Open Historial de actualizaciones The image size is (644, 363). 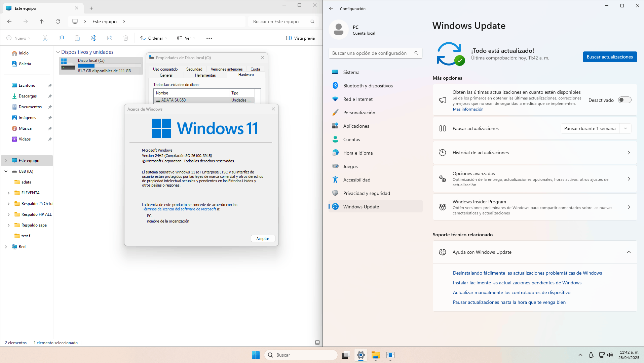(x=535, y=153)
